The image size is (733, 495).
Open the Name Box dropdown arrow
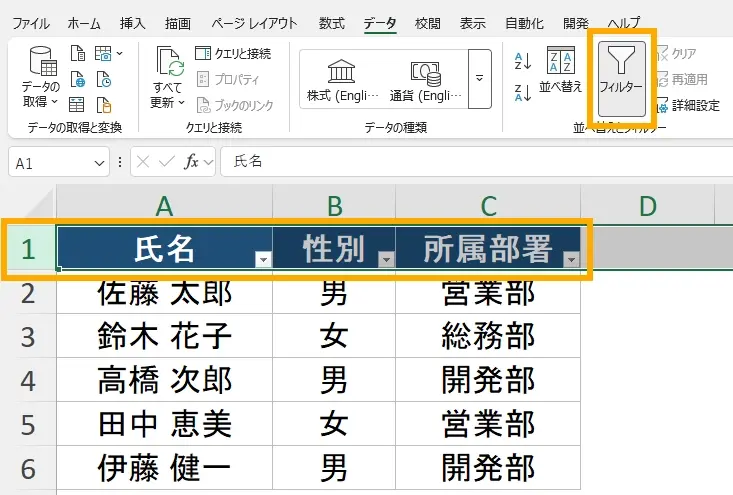(x=99, y=163)
